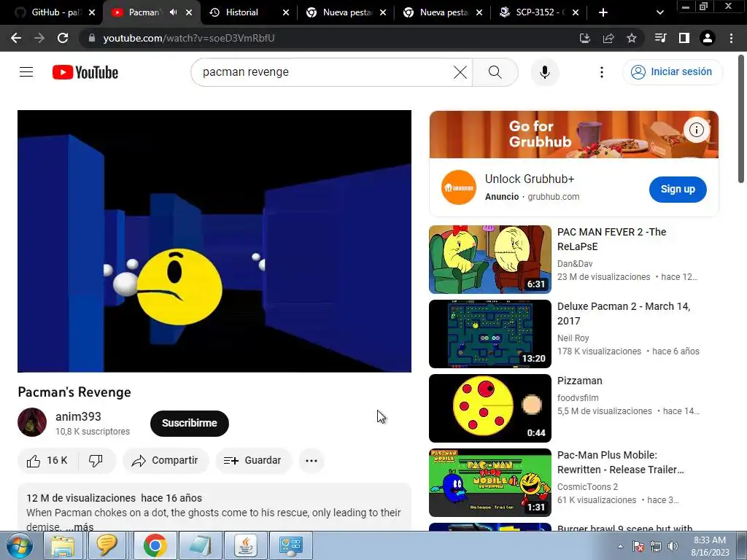Start voice search with microphone icon
Screen dimensions: 747x560
[x=544, y=72]
